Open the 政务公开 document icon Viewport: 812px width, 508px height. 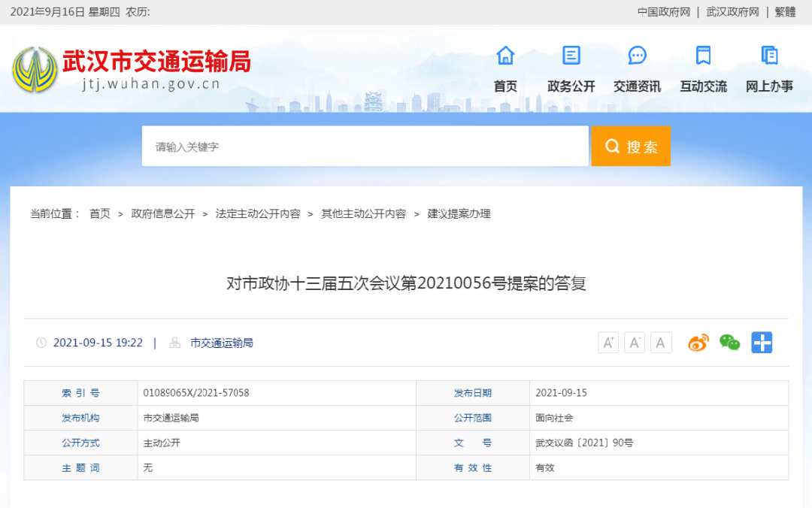[571, 56]
